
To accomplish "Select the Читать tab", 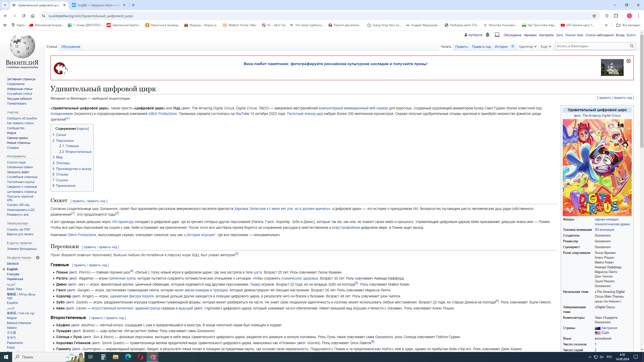I will coord(446,47).
